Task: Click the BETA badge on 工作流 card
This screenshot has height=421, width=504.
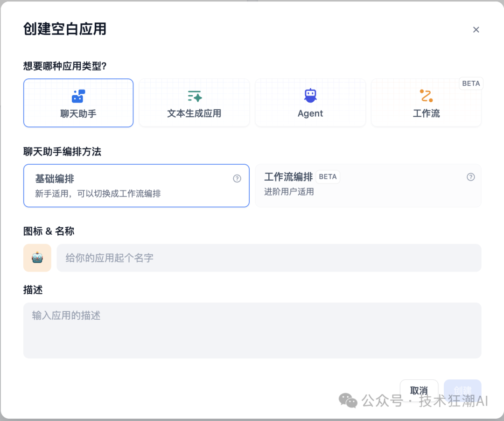Action: pyautogui.click(x=471, y=84)
